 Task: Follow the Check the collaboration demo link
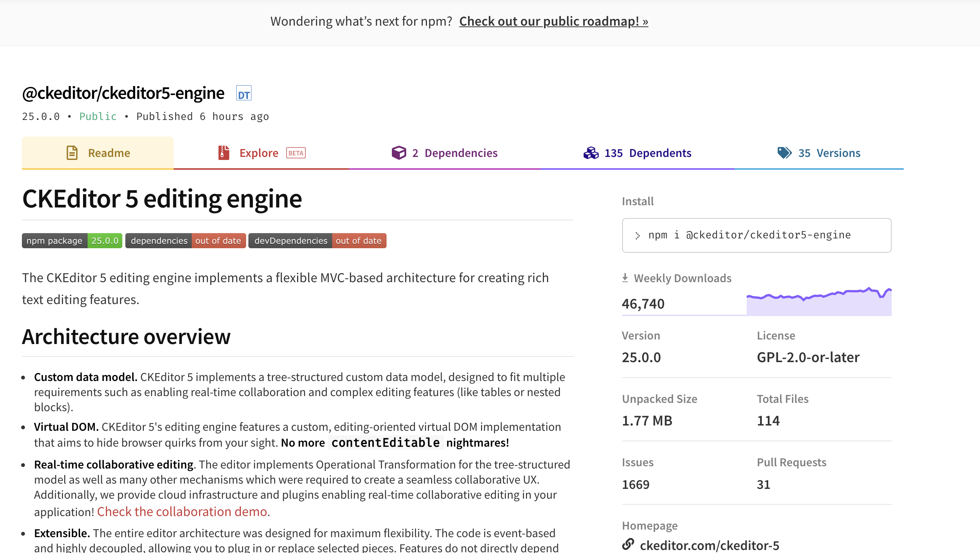click(182, 512)
